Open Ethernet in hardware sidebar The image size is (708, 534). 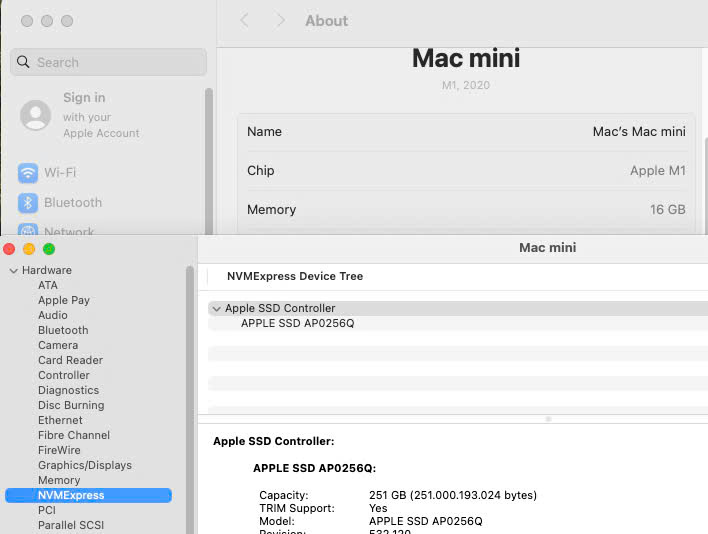[60, 420]
